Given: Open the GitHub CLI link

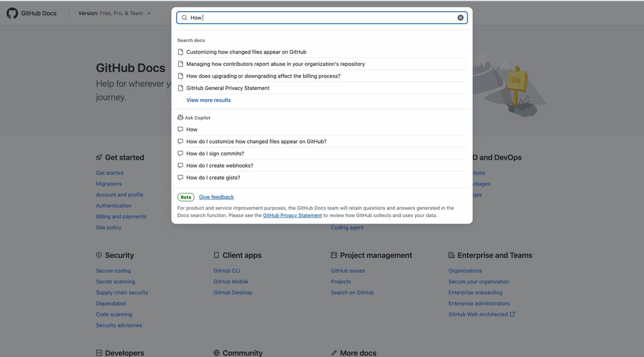Looking at the screenshot, I should coord(226,271).
